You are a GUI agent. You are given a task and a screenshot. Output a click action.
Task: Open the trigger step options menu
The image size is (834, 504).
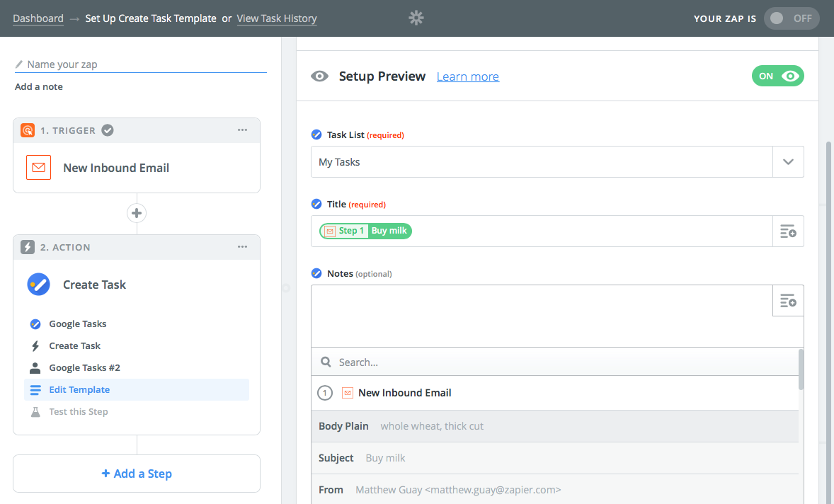(x=243, y=130)
